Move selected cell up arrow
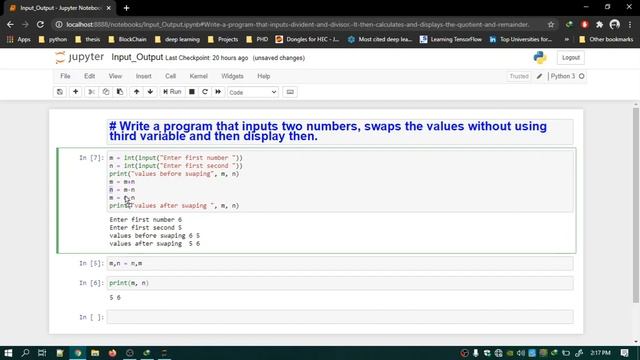The image size is (640, 360). click(x=136, y=92)
